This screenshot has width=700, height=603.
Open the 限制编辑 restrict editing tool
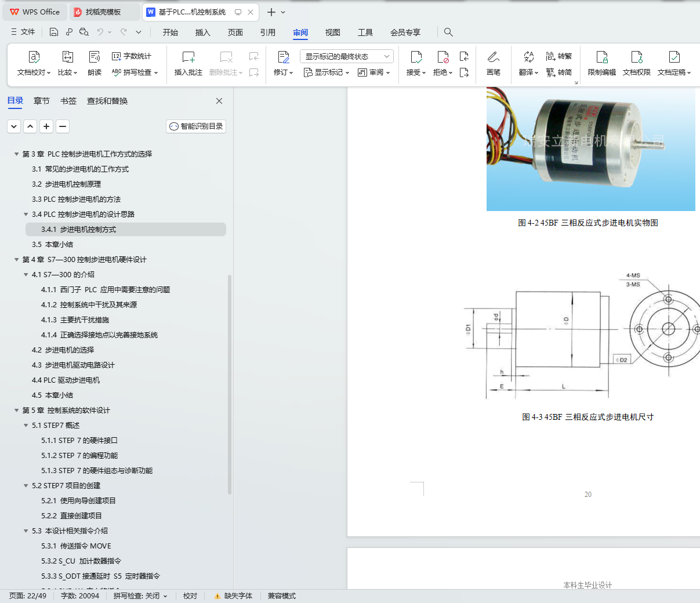click(601, 64)
